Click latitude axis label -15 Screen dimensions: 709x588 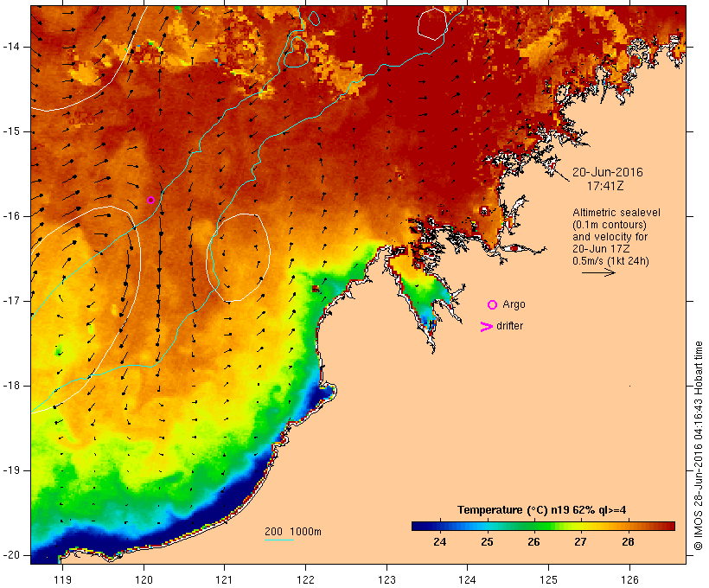pyautogui.click(x=11, y=131)
